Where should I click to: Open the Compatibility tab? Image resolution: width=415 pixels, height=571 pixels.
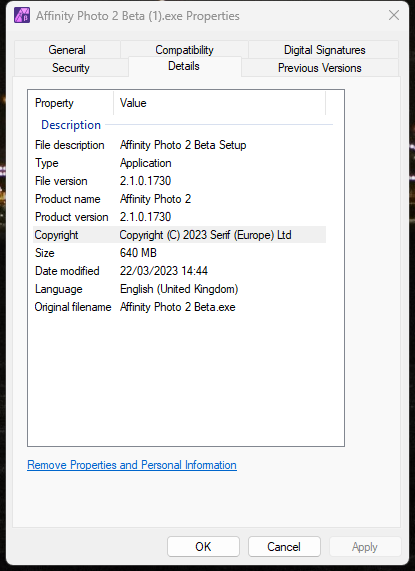(184, 50)
